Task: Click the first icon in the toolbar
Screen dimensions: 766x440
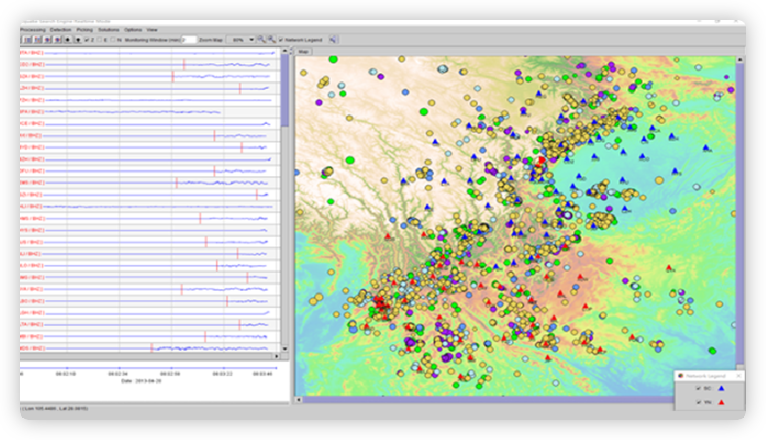Action: point(25,40)
